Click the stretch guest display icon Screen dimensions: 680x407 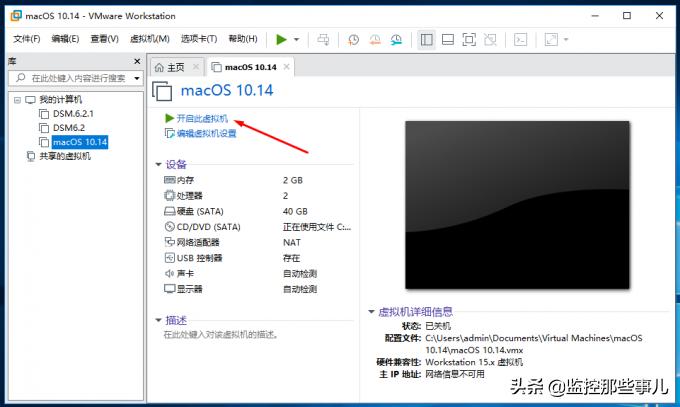click(551, 40)
